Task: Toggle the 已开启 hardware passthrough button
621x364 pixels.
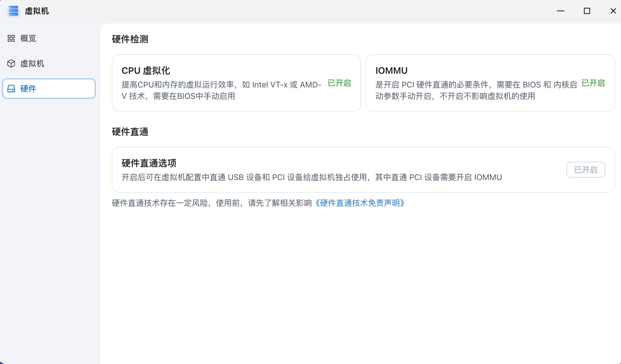Action: (586, 170)
